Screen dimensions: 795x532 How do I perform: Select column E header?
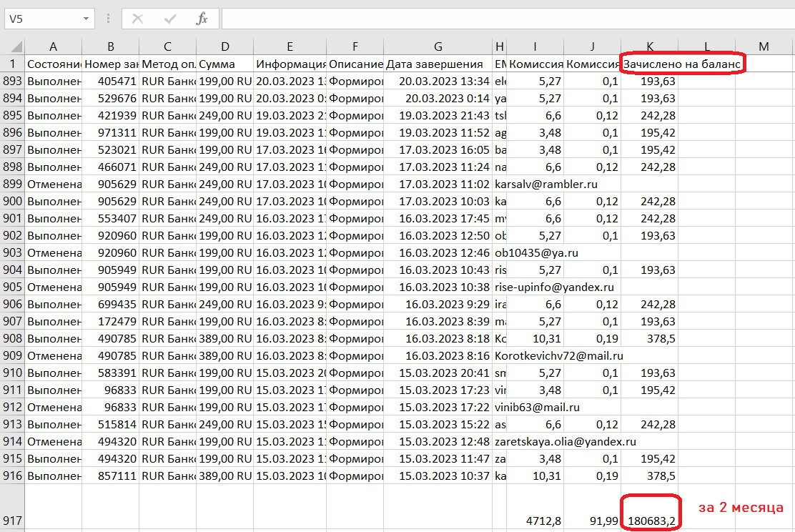coord(290,46)
